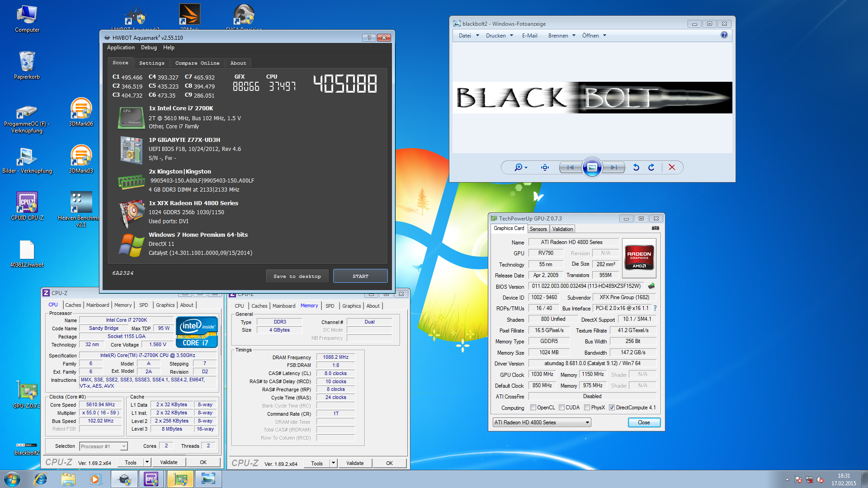Click BIOS Version field in GPU-Z
Image resolution: width=868 pixels, height=488 pixels.
click(x=586, y=286)
